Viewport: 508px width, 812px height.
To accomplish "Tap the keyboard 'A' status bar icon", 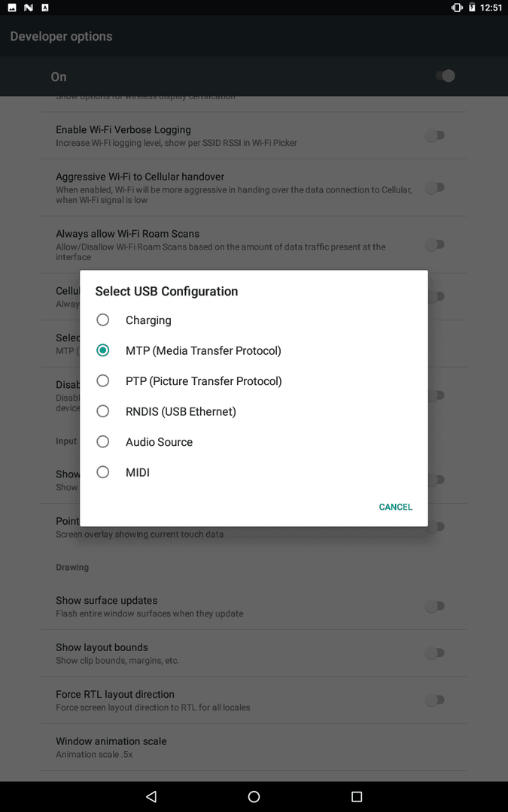I will tap(45, 8).
